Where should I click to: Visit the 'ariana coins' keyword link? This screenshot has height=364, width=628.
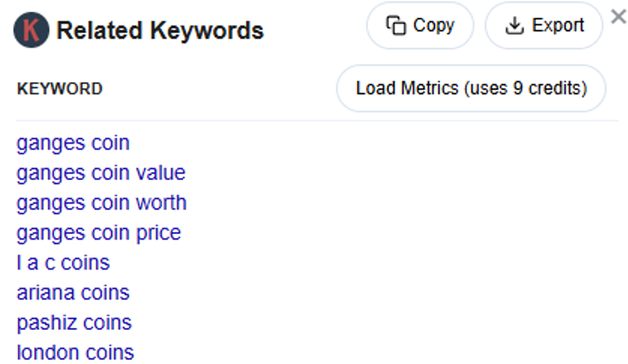pos(73,293)
